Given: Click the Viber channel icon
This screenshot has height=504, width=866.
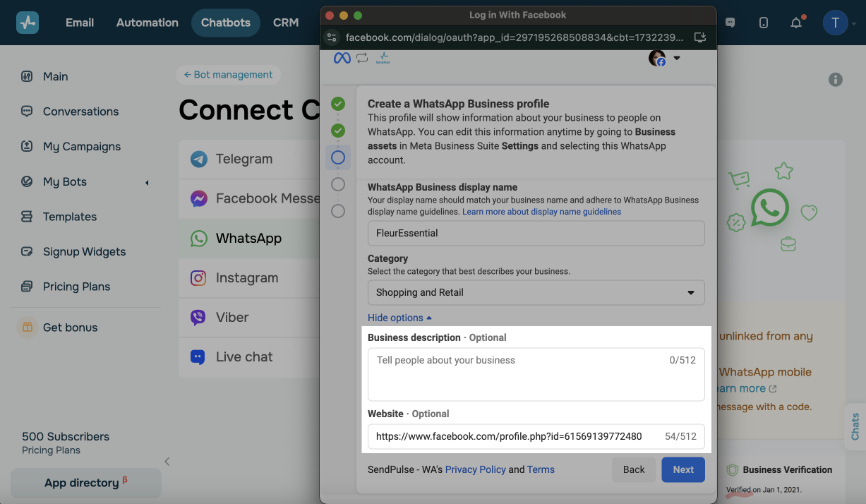Looking at the screenshot, I should 199,318.
